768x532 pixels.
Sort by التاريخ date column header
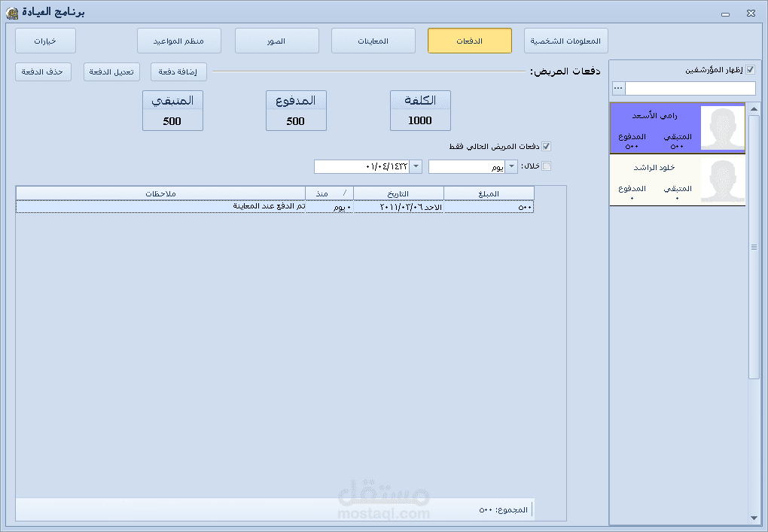(398, 194)
